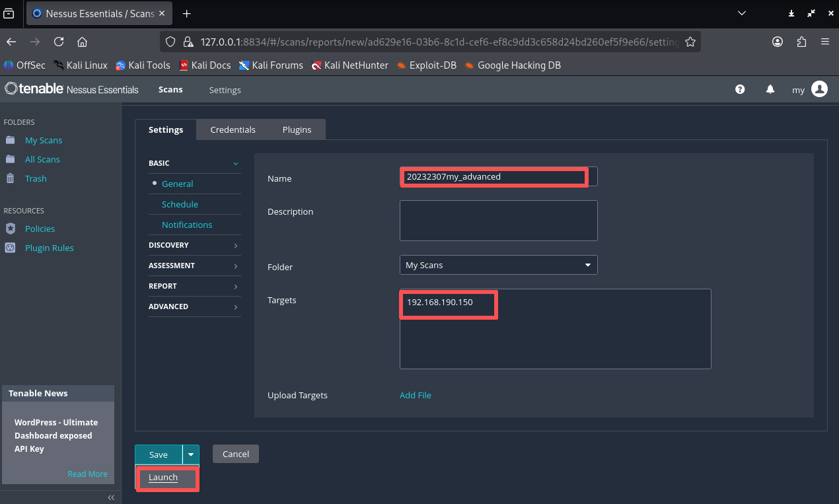Click Read More in Tenable News

pyautogui.click(x=87, y=474)
